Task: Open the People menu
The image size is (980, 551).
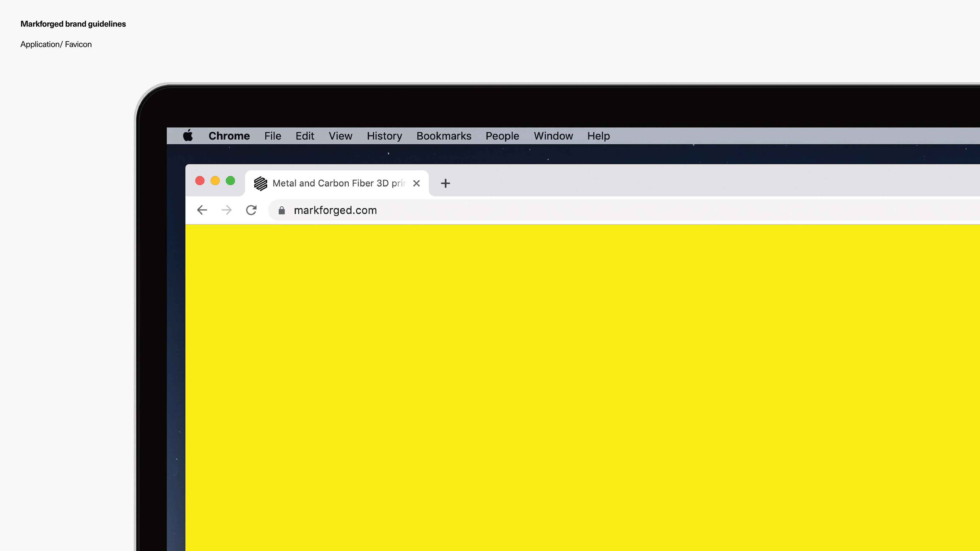Action: coord(502,136)
